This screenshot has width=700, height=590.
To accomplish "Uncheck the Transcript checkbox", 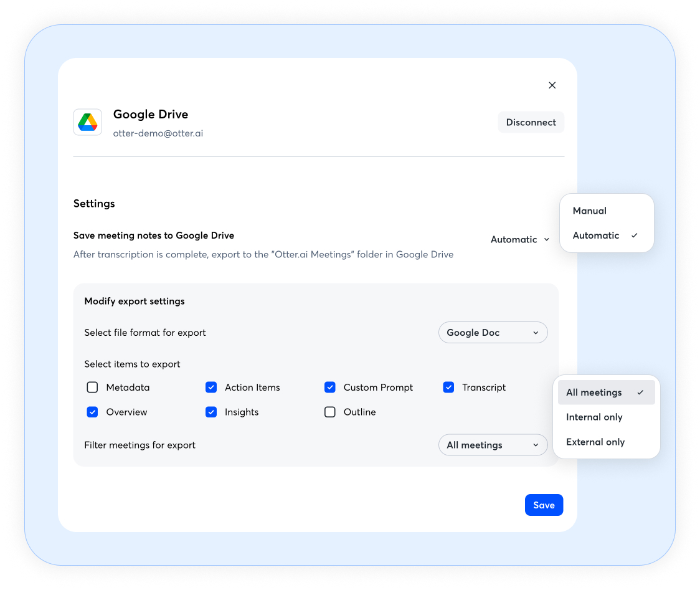I will [448, 388].
